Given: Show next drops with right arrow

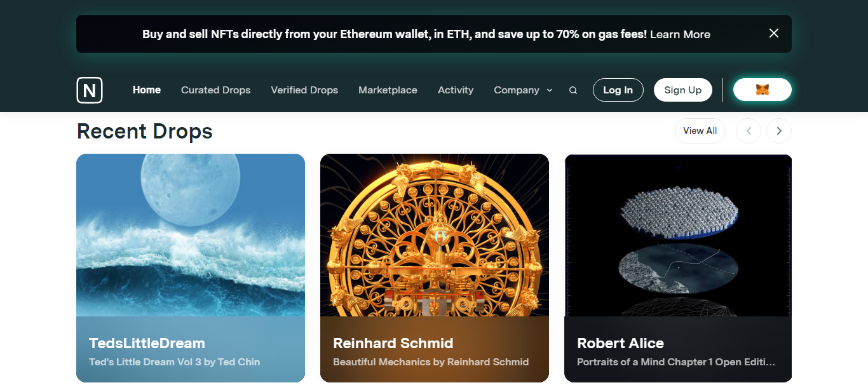Looking at the screenshot, I should [x=778, y=131].
